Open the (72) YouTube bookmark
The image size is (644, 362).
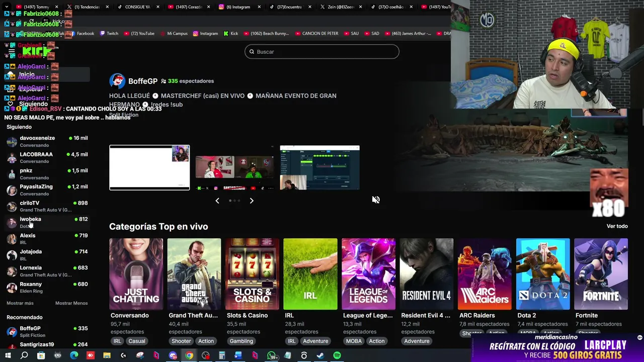coord(139,34)
